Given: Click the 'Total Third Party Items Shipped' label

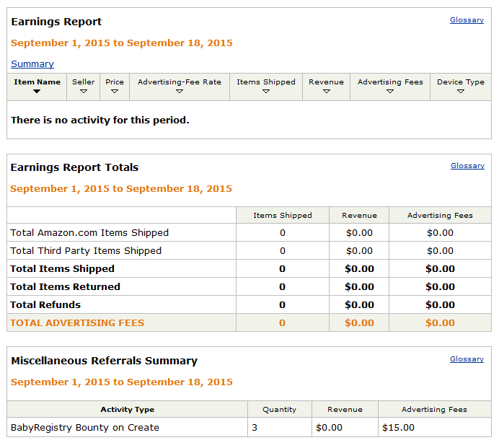Looking at the screenshot, I should [86, 251].
